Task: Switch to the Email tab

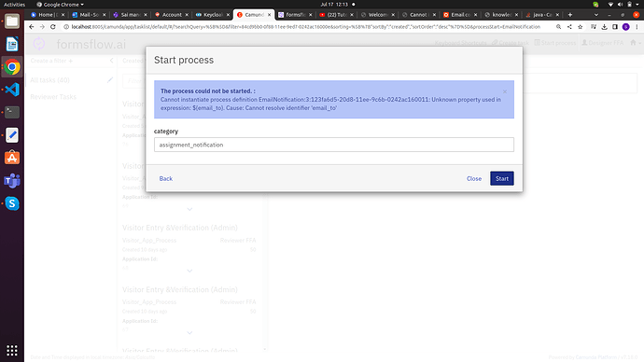Action: click(x=459, y=14)
